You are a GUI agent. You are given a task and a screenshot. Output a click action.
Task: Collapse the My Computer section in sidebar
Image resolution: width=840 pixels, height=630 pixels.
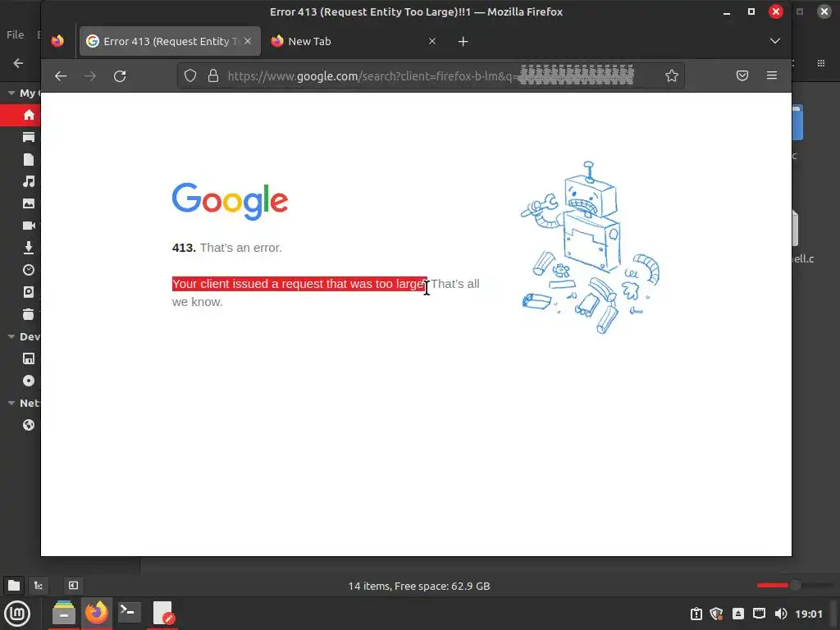click(11, 94)
